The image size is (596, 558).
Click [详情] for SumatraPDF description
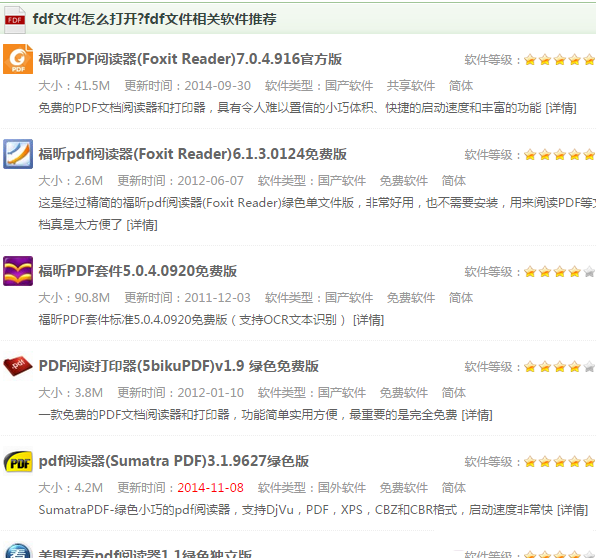[572, 510]
